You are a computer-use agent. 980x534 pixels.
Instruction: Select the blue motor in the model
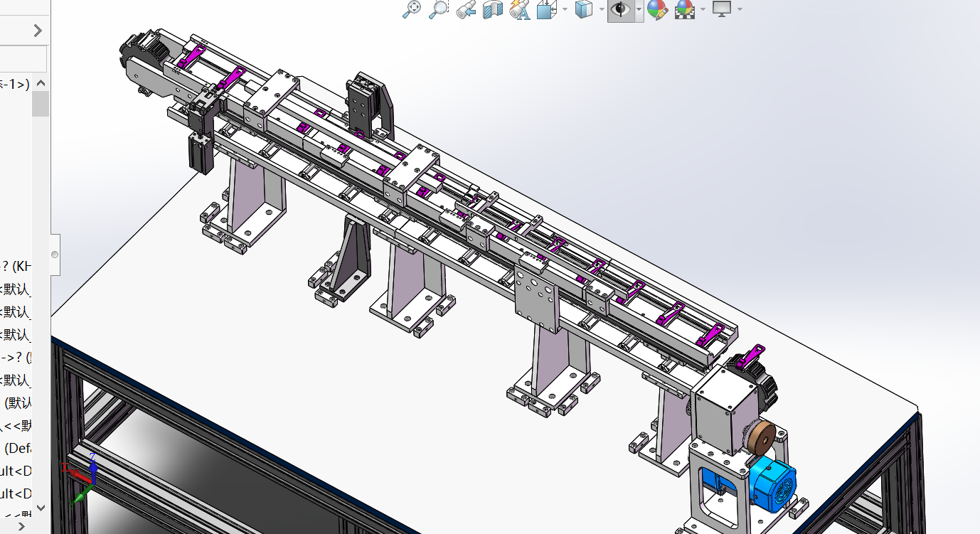772,484
